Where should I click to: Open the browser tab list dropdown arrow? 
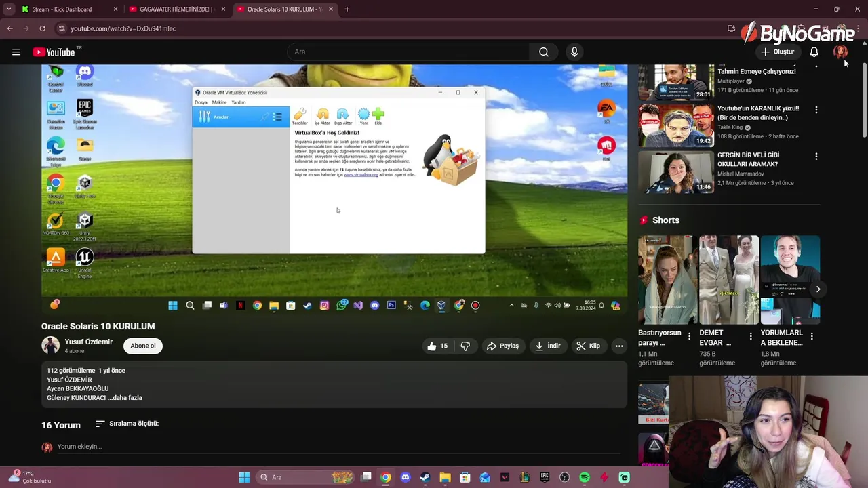[x=9, y=9]
